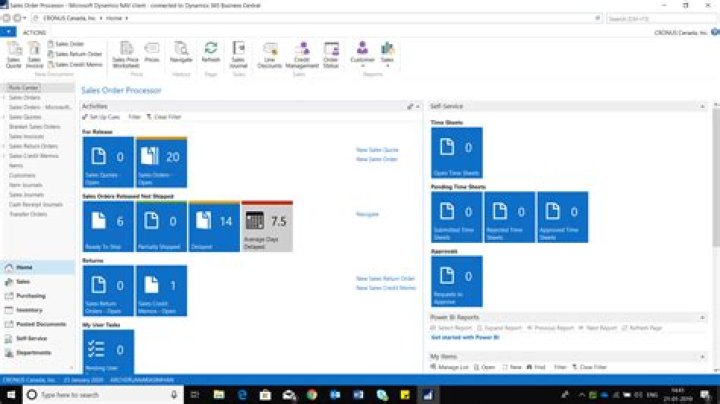Expand the Customer reports dropdown
720x404 pixels.
tap(362, 55)
